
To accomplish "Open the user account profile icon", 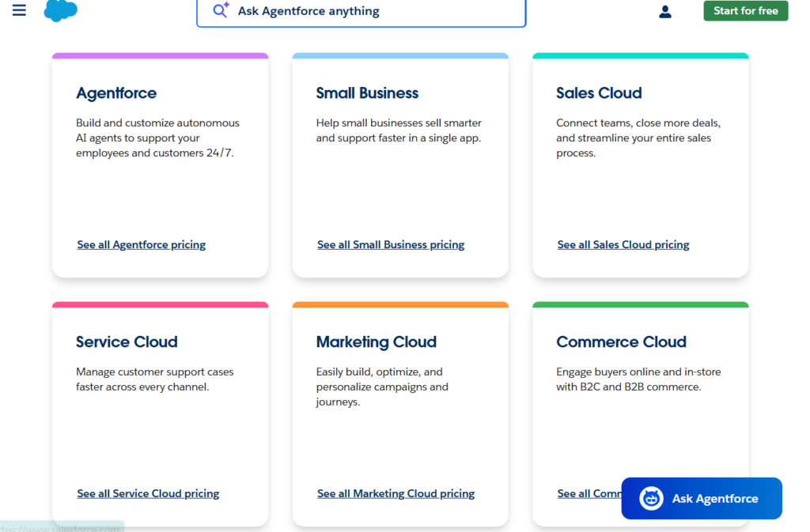I will (x=665, y=11).
